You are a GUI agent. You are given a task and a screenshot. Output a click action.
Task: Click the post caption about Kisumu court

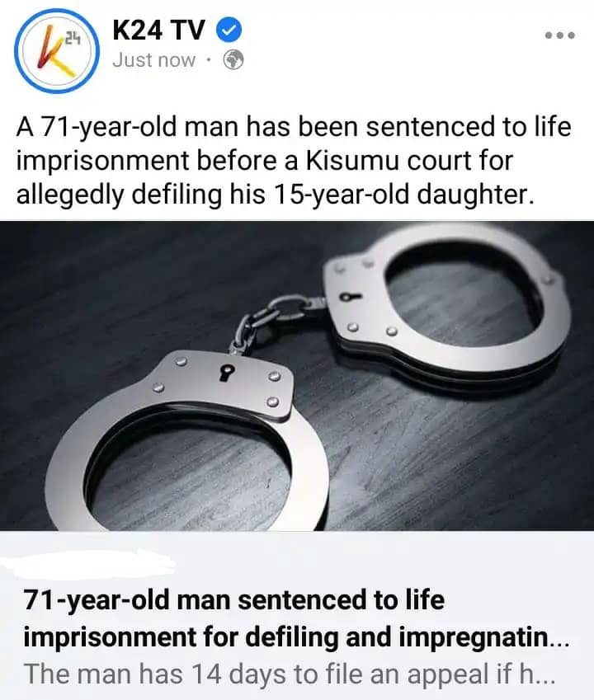[x=294, y=160]
